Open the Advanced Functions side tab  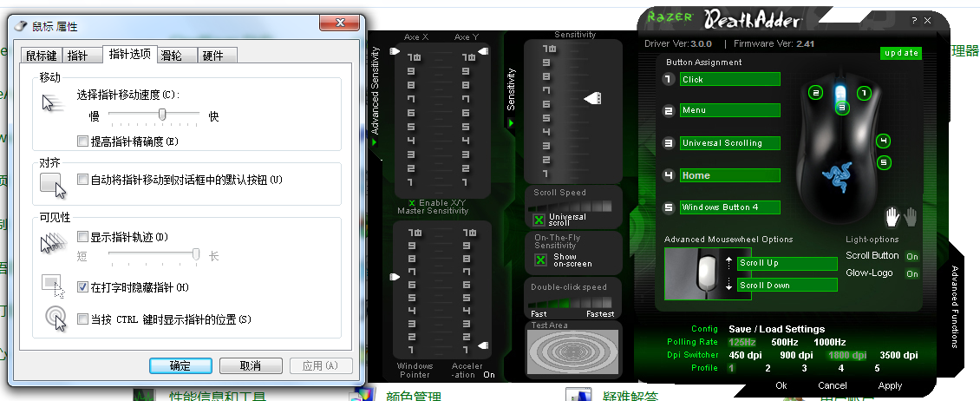(x=954, y=306)
